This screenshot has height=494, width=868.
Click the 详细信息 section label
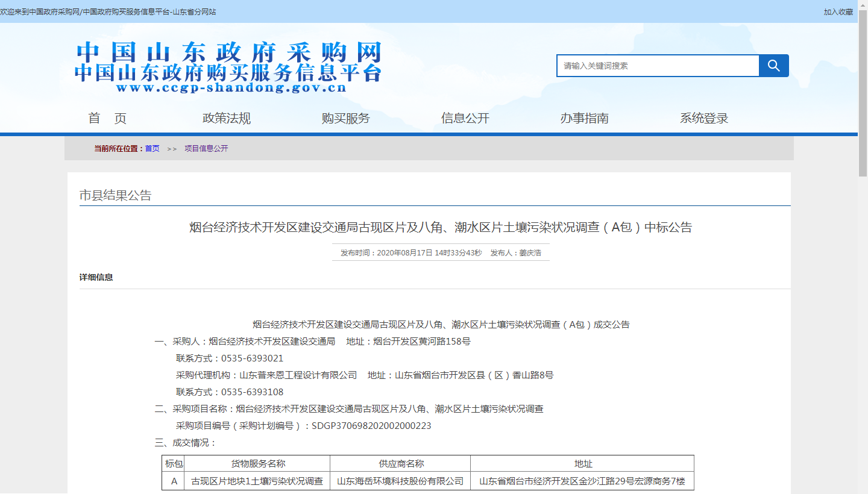[x=96, y=278]
